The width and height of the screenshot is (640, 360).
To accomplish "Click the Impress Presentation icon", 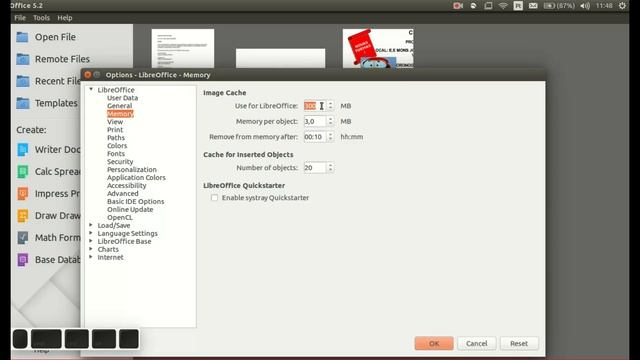I will (23, 194).
